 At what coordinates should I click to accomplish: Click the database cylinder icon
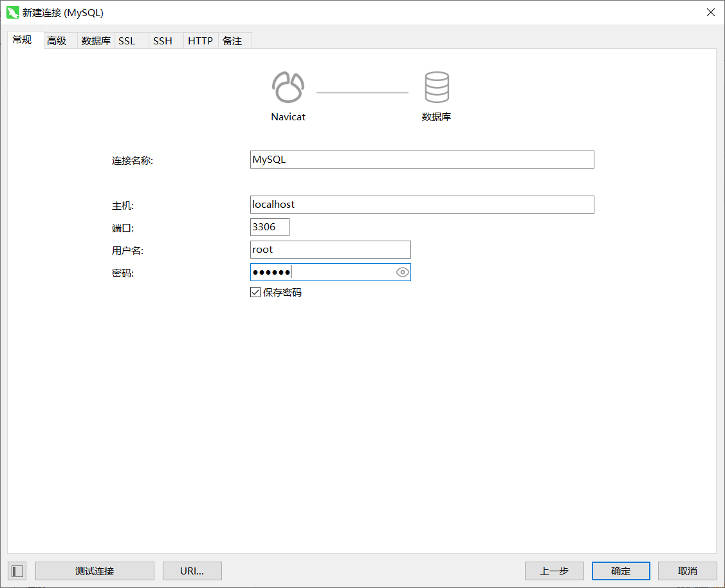click(x=437, y=87)
